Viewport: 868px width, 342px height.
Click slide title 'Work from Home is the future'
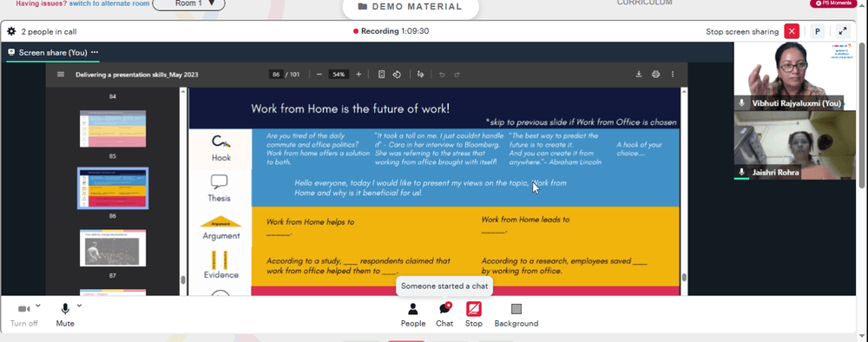coord(350,109)
